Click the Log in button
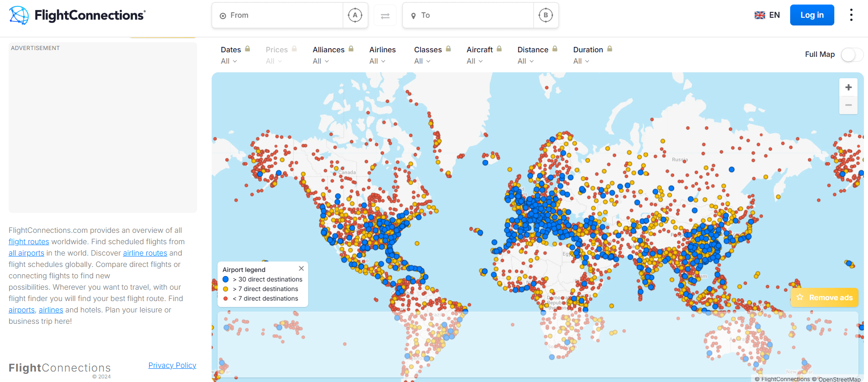The image size is (868, 382). 812,15
